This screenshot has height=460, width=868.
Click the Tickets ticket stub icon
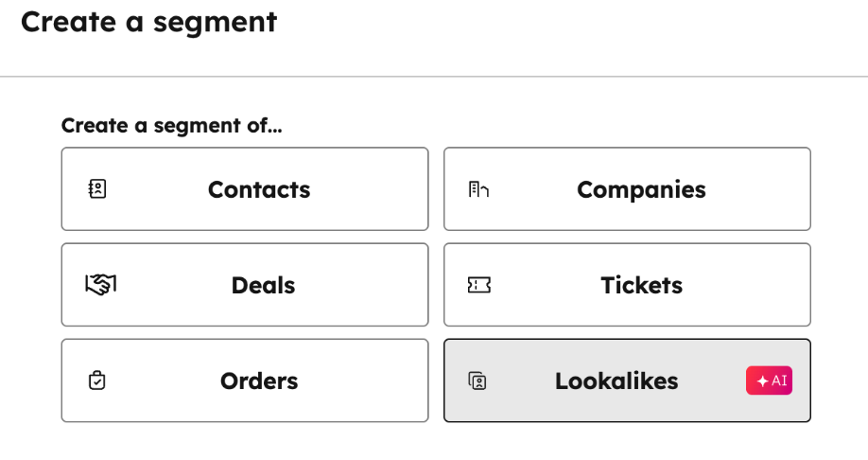tap(479, 285)
